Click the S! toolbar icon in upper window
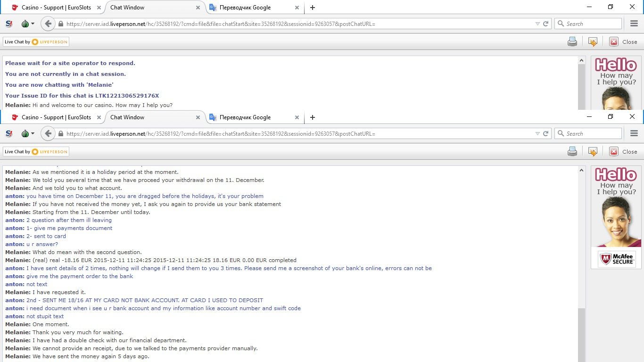This screenshot has width=644, height=362. 9,24
